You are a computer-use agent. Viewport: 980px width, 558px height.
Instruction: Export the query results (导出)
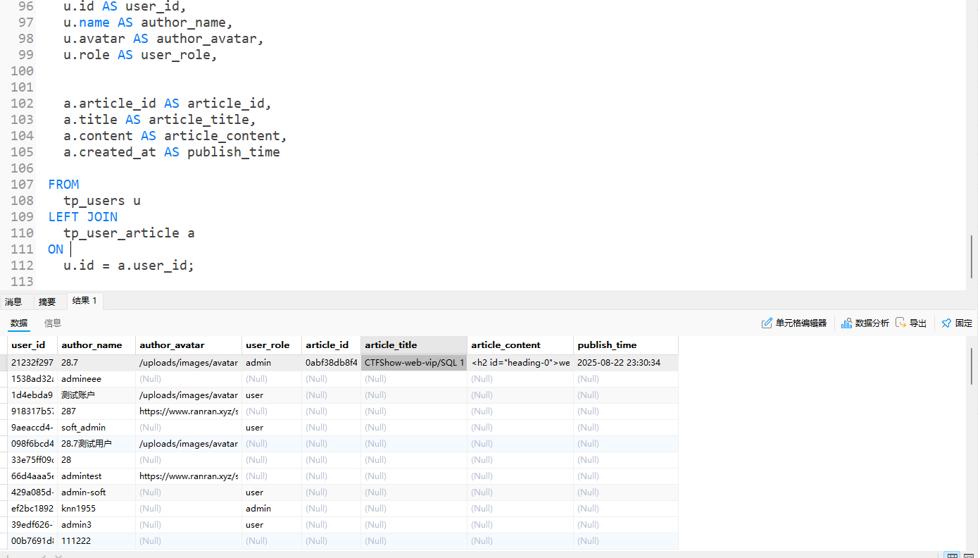[911, 323]
